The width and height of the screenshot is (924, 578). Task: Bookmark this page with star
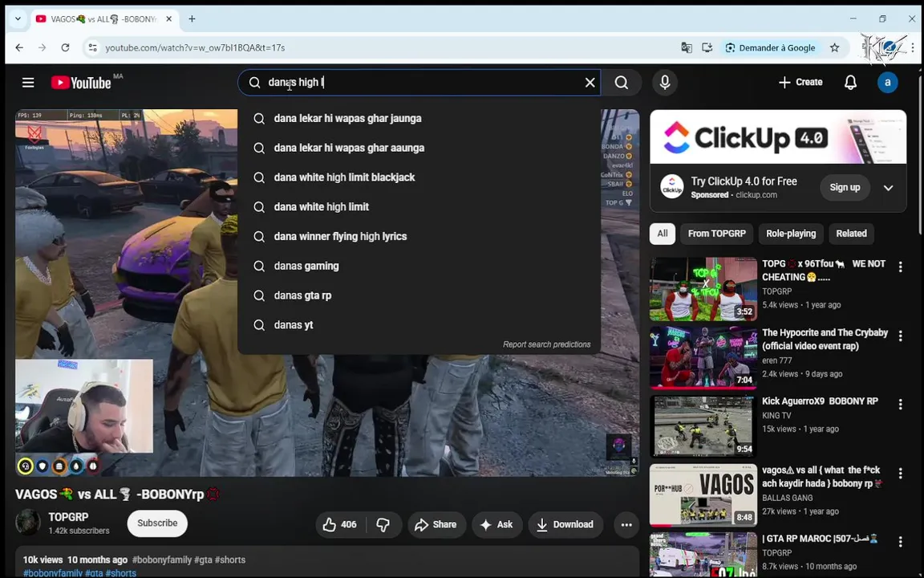(834, 48)
